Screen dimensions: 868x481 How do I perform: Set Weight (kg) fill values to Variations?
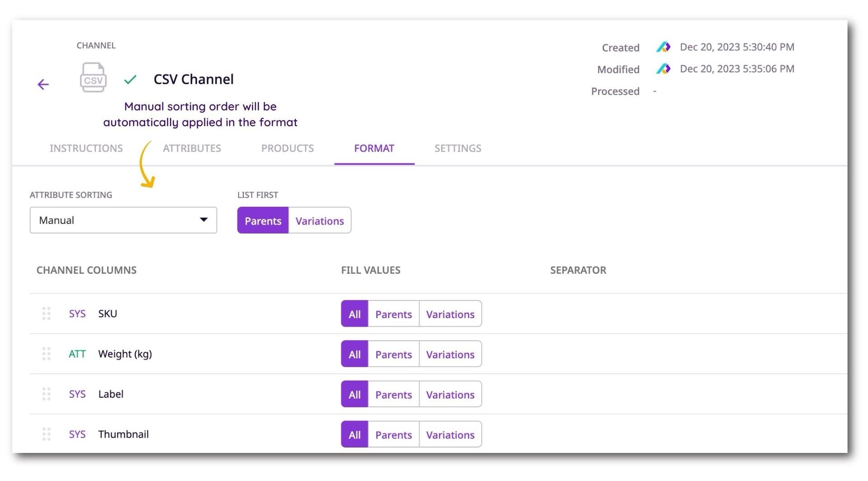coord(450,354)
